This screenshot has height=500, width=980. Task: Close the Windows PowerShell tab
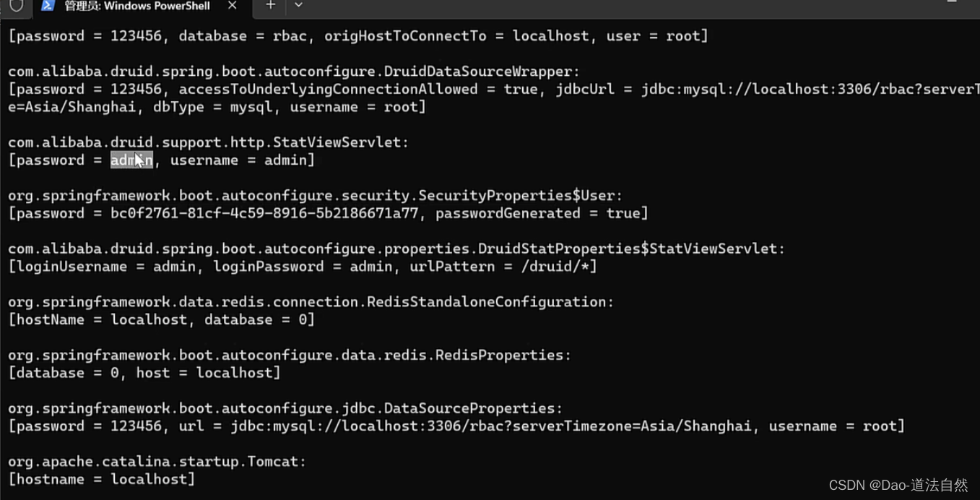click(x=233, y=6)
